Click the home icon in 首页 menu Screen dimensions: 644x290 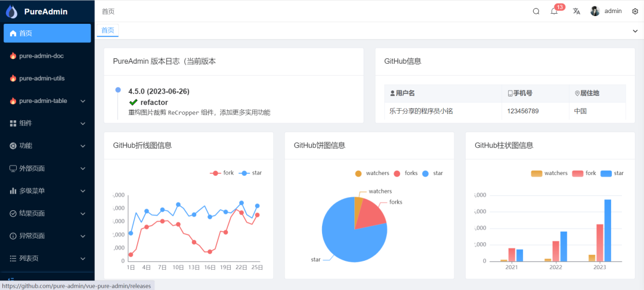pos(13,33)
